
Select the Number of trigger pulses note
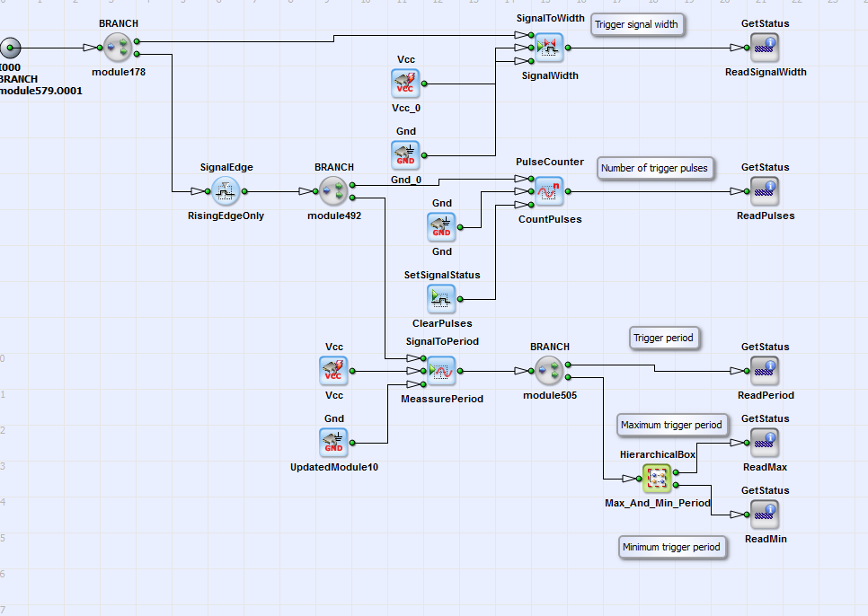pos(655,168)
